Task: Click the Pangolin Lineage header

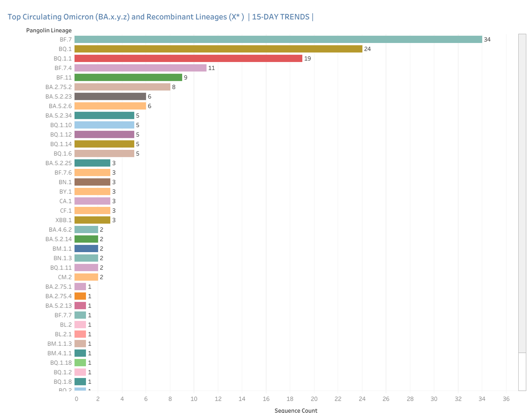Action: pos(49,30)
